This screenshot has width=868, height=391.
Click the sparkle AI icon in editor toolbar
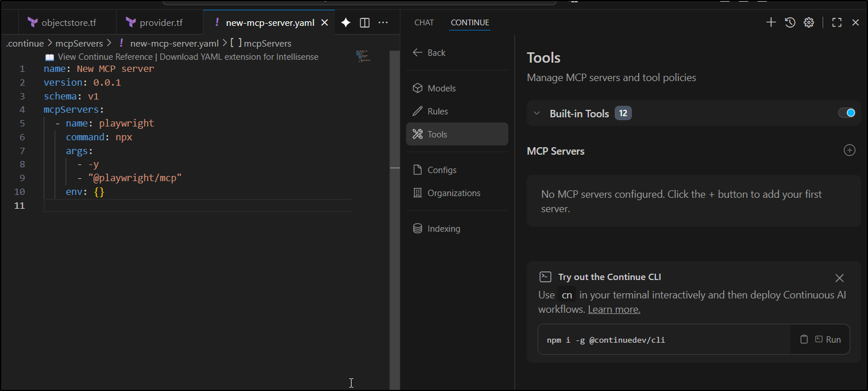(x=346, y=22)
